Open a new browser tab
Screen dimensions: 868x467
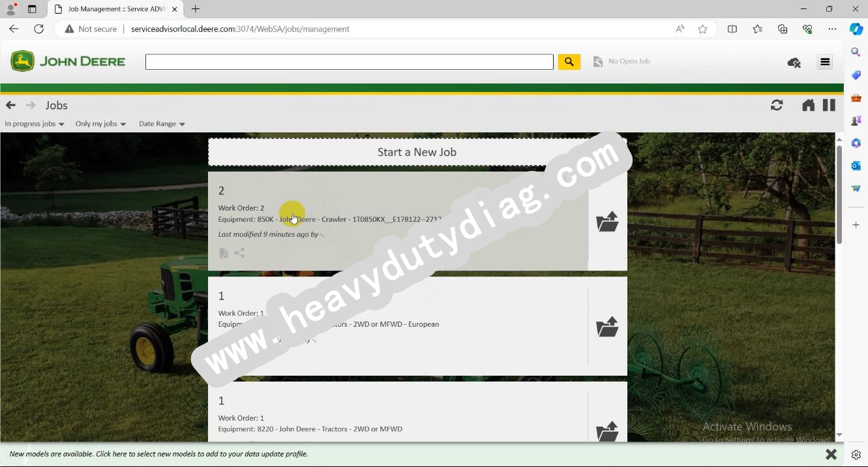tap(196, 9)
